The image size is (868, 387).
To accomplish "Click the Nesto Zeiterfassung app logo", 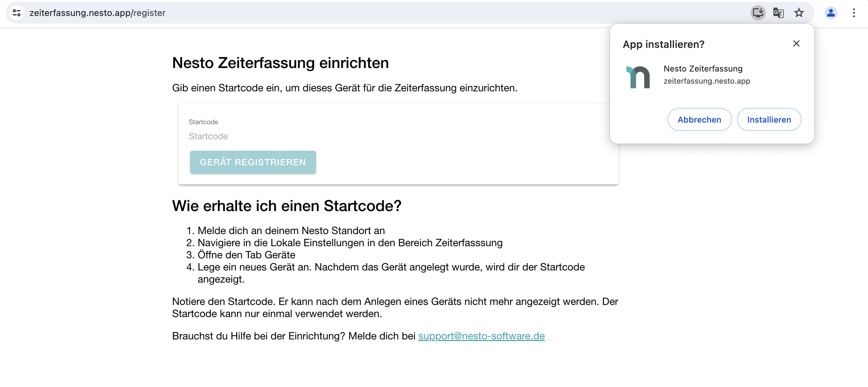I will click(638, 77).
